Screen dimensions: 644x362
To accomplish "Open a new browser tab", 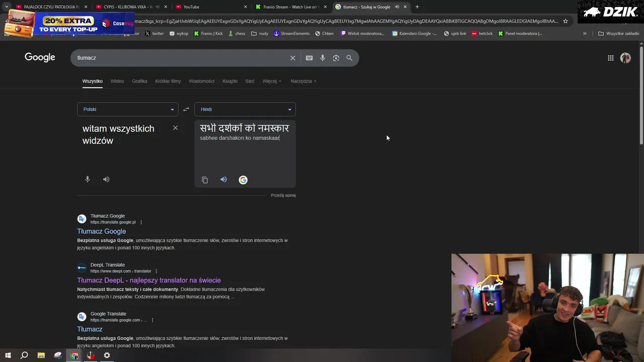I will (417, 7).
